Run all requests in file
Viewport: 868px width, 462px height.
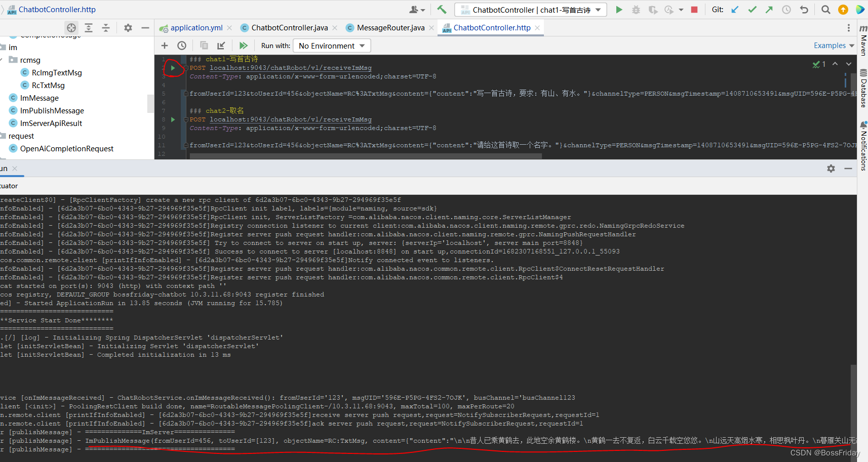click(x=244, y=46)
